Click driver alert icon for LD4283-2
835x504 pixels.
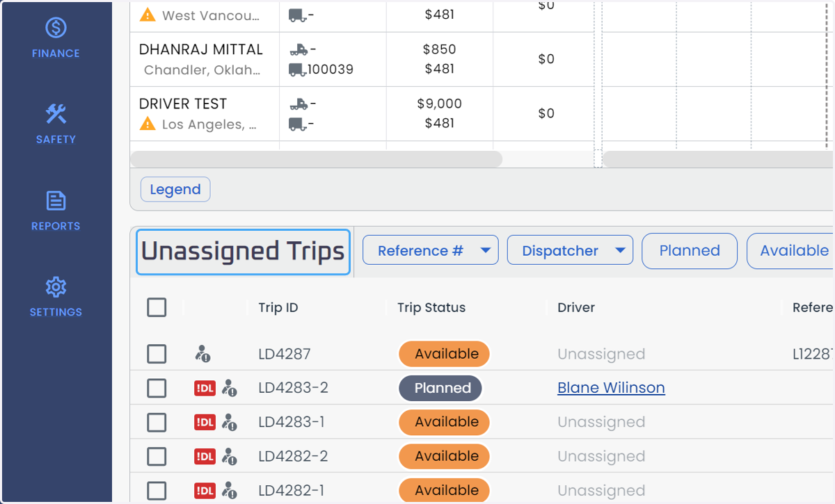tap(229, 389)
